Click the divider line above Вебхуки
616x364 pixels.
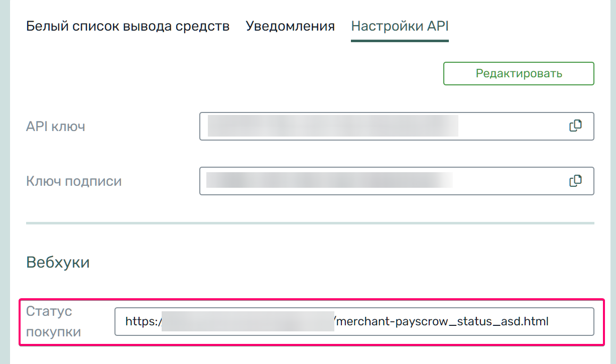310,223
